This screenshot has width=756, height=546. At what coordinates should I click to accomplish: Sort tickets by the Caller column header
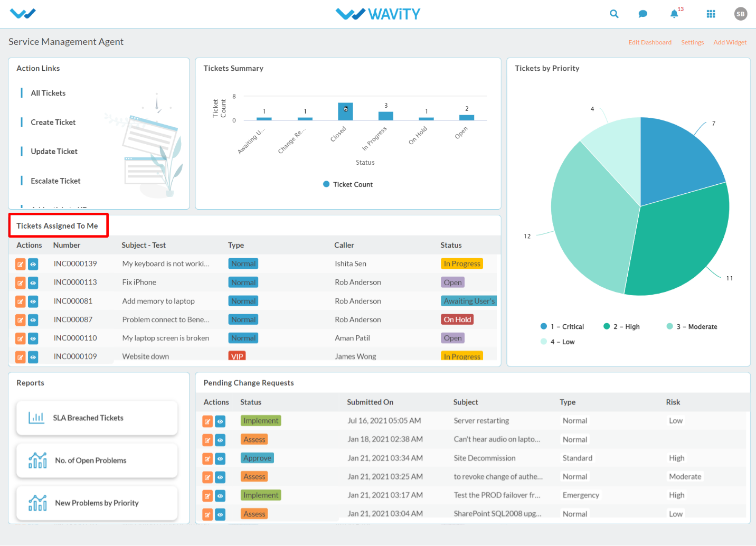(344, 245)
